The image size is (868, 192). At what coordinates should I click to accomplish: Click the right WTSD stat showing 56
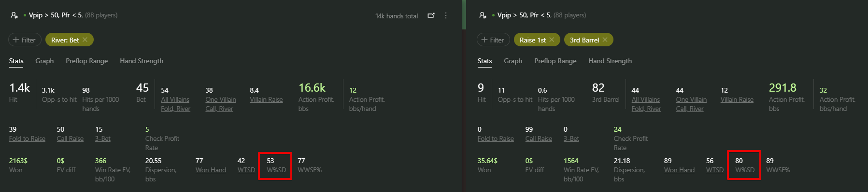pyautogui.click(x=715, y=165)
